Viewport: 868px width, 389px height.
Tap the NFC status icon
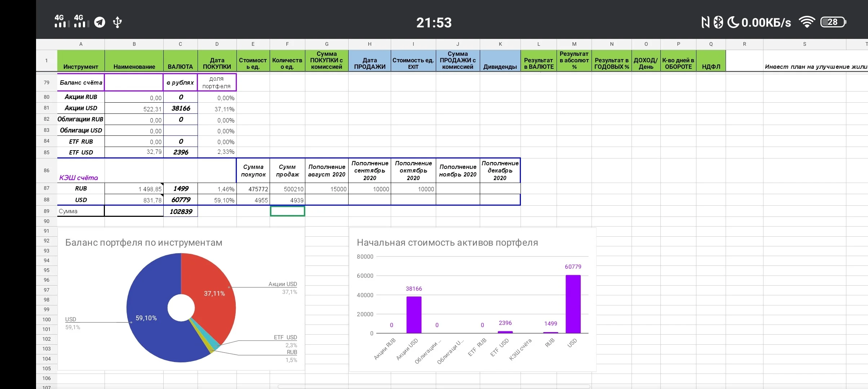tap(705, 22)
